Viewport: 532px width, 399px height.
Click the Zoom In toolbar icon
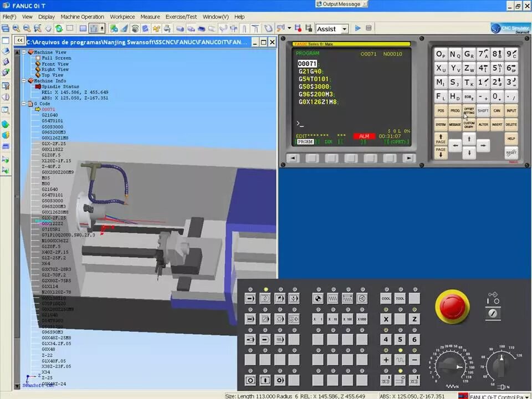16,28
